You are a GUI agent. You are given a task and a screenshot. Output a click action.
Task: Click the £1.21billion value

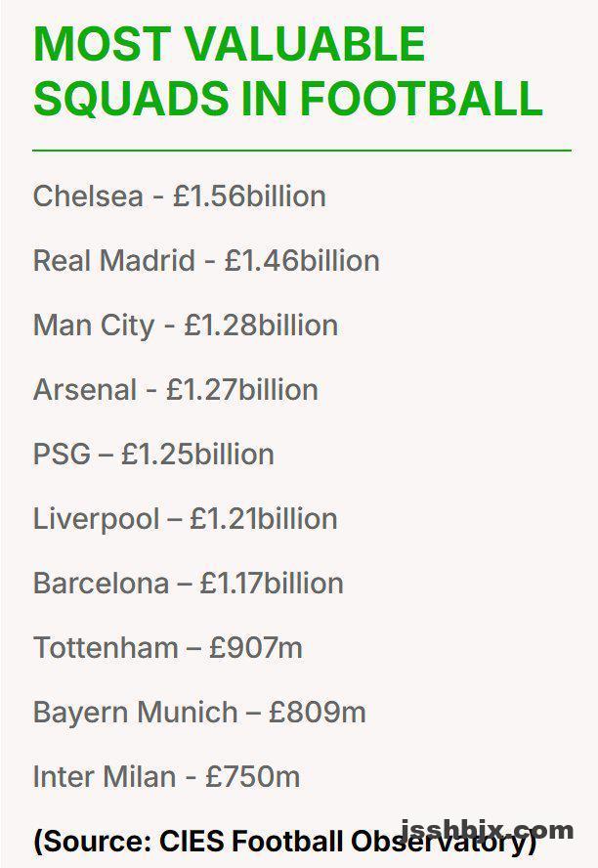tap(264, 519)
